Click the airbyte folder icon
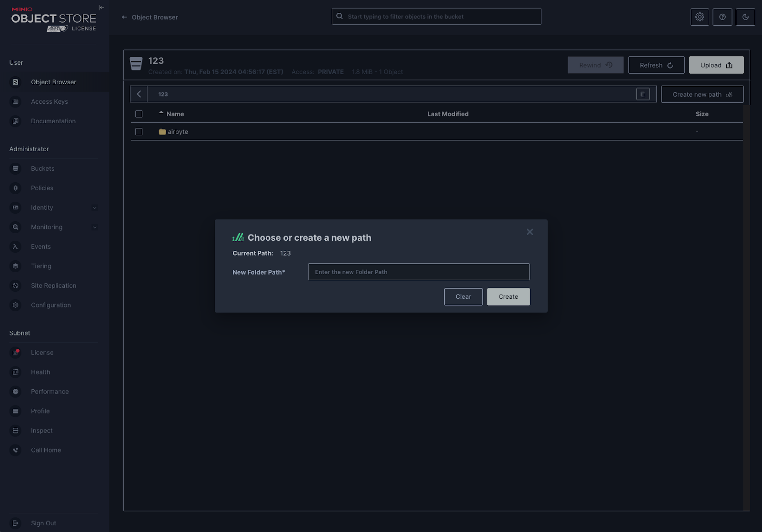 click(x=162, y=132)
